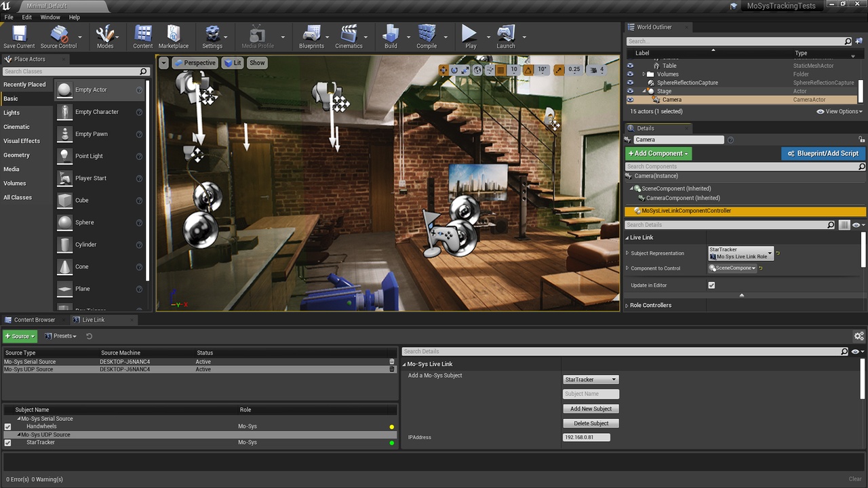Click the Compile toolbar icon
Viewport: 868px width, 488px height.
427,37
